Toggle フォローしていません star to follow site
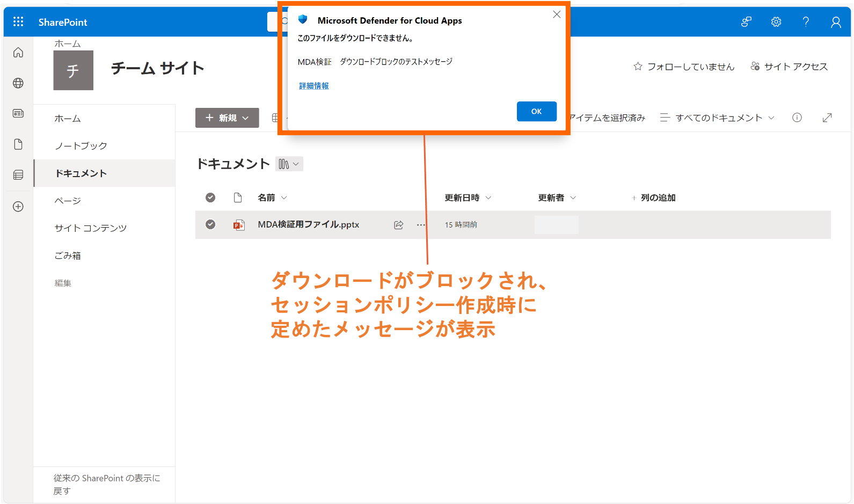The height and width of the screenshot is (504, 854). coord(684,67)
